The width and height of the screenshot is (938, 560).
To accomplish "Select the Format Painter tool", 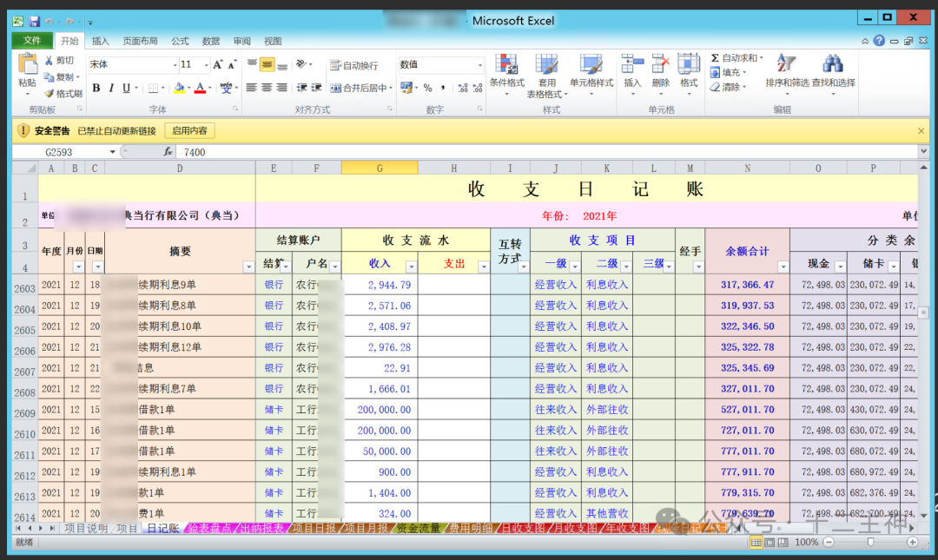I will point(64,92).
